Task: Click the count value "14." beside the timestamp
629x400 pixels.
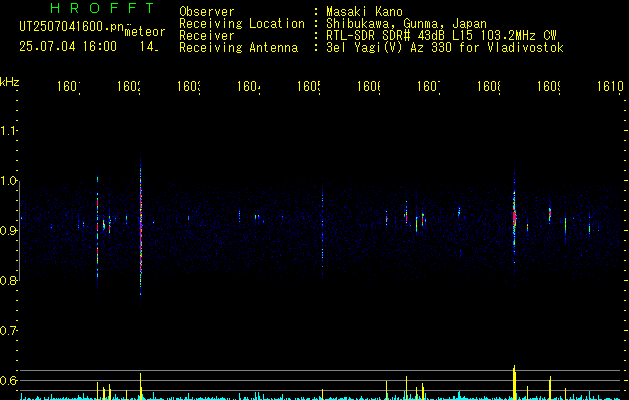Action: 149,47
